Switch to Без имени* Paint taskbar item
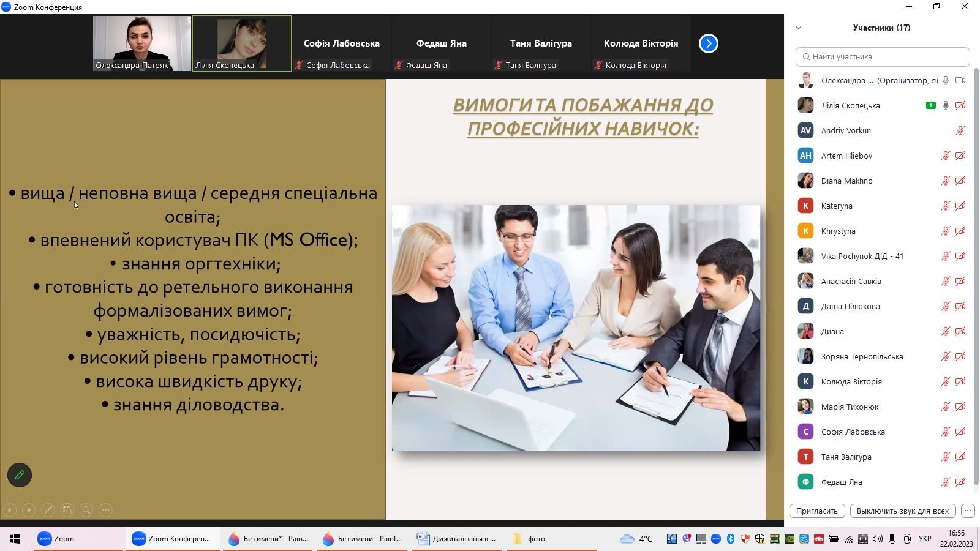 (268, 539)
